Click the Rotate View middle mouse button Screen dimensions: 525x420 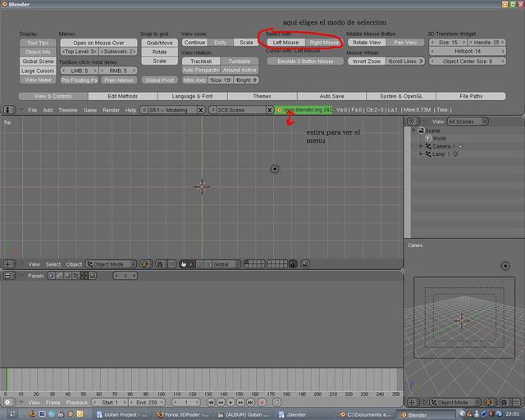(x=367, y=43)
